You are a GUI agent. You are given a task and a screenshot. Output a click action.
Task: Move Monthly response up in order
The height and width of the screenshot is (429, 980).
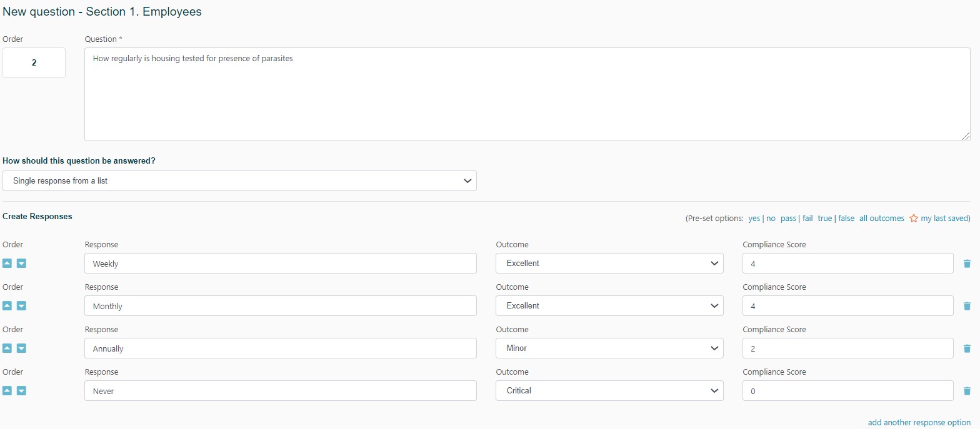tap(7, 306)
